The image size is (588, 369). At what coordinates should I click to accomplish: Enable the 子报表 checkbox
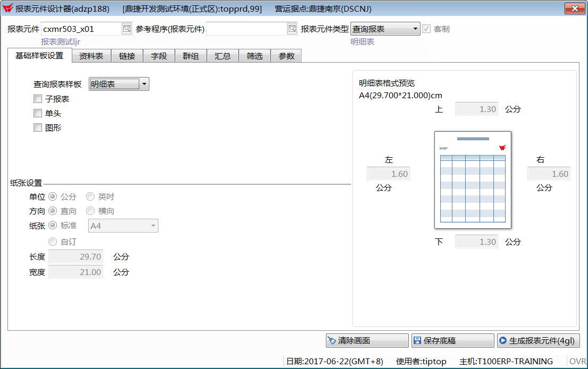click(38, 99)
